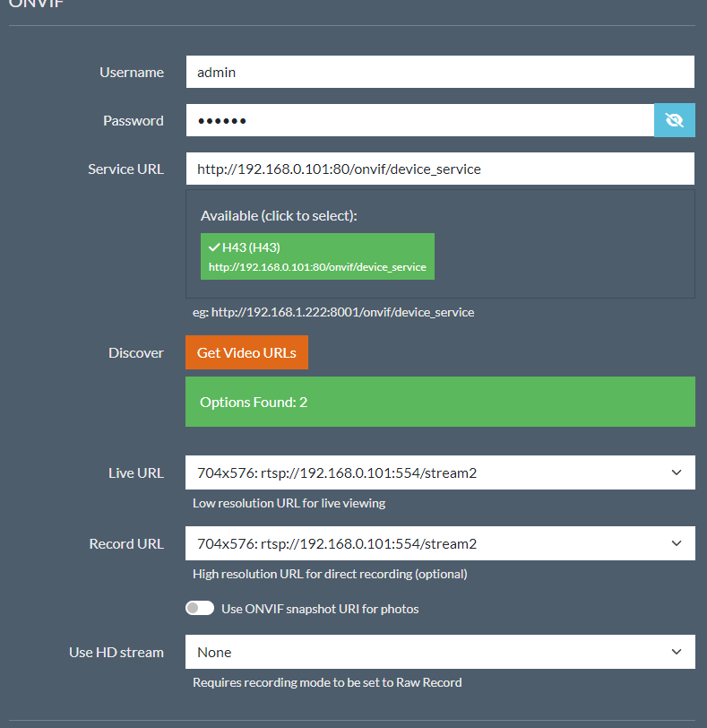Click the 'Requires recording mode' help text
This screenshot has width=707, height=728.
pos(327,682)
